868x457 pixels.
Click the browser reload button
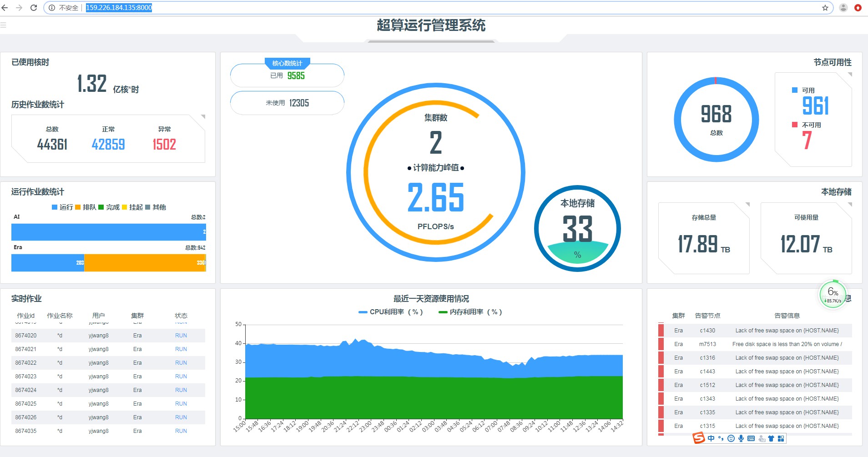34,8
